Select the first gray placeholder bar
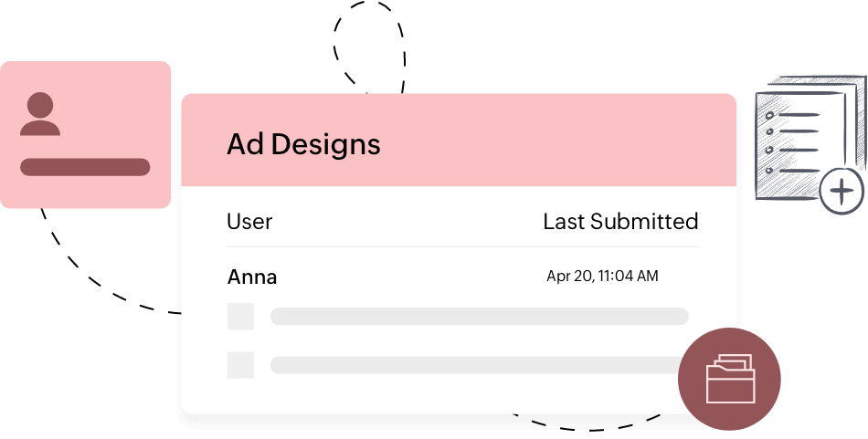This screenshot has width=868, height=439. [479, 317]
